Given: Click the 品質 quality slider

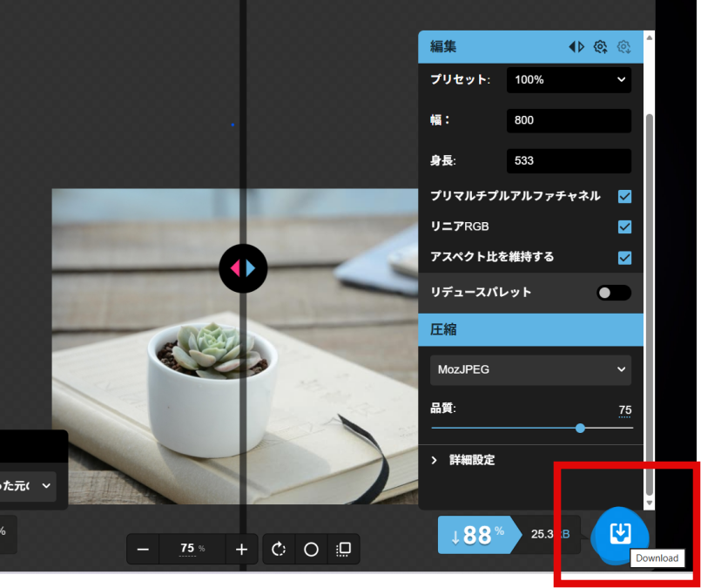Looking at the screenshot, I should 580,428.
